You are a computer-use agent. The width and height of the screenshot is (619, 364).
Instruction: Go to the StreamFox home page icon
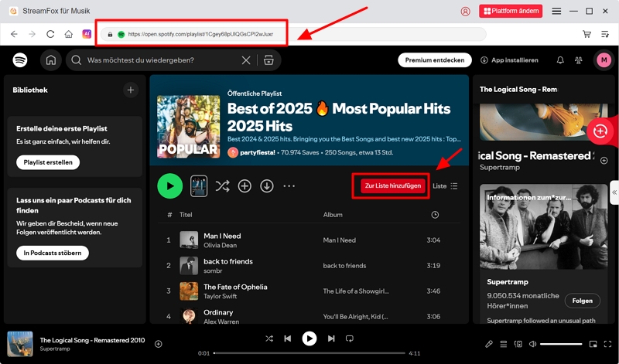[x=69, y=34]
